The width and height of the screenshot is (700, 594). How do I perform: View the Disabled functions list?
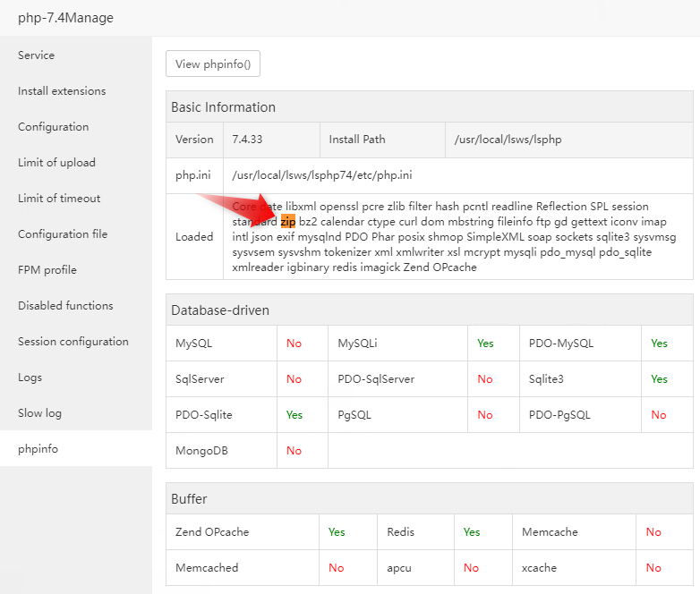[x=65, y=306]
